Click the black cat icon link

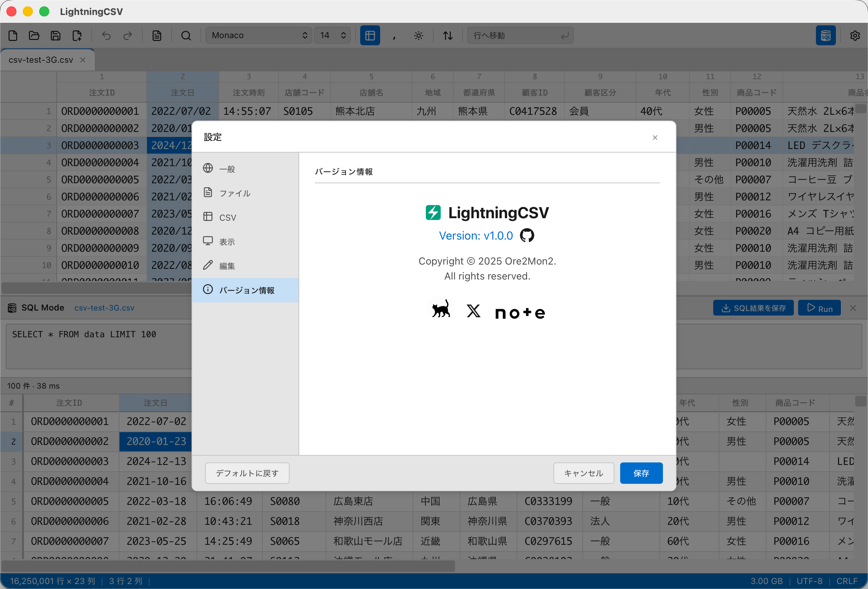click(441, 309)
